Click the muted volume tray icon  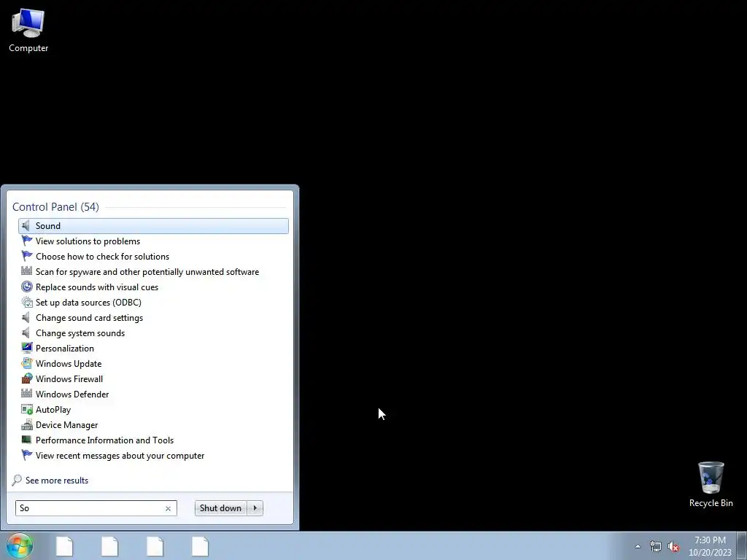(673, 547)
